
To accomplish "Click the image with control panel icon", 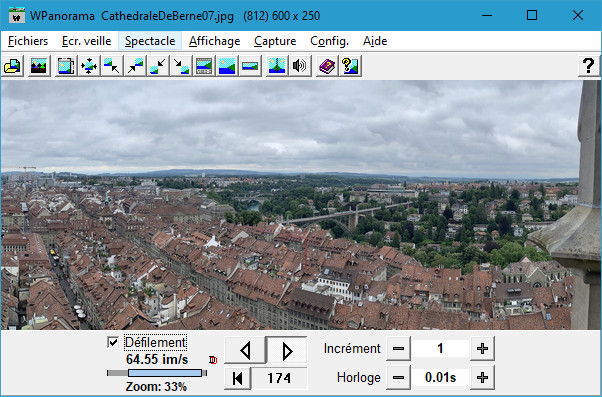I will (x=204, y=66).
